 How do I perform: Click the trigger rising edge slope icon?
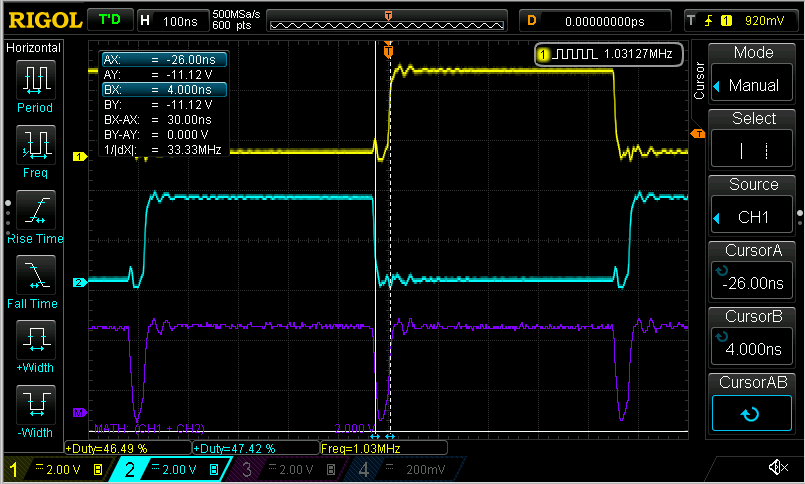708,21
